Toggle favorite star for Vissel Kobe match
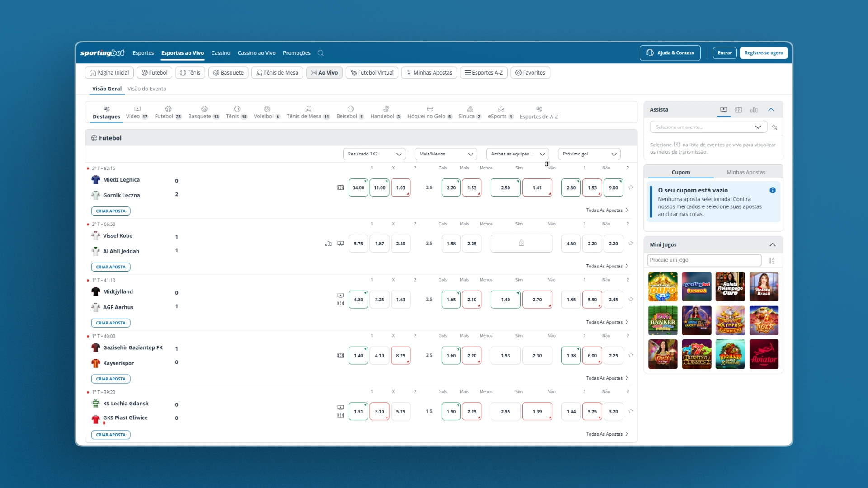Viewport: 868px width, 488px height. point(631,244)
